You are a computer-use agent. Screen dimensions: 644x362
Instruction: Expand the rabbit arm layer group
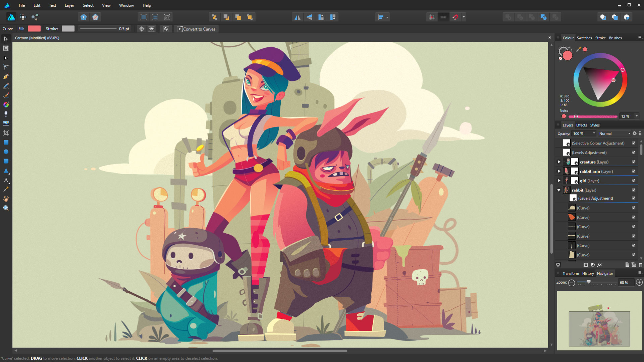click(x=559, y=172)
